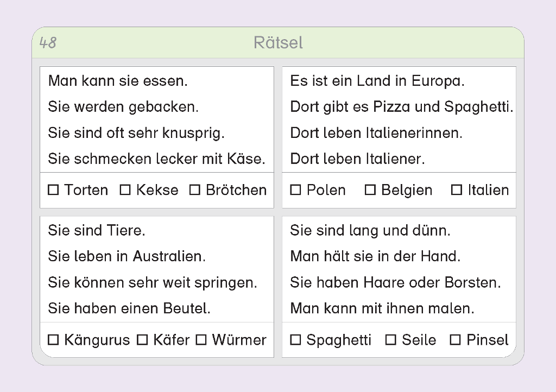The width and height of the screenshot is (556, 392).
Task: Tick the Italien checkbox
Action: [x=457, y=190]
